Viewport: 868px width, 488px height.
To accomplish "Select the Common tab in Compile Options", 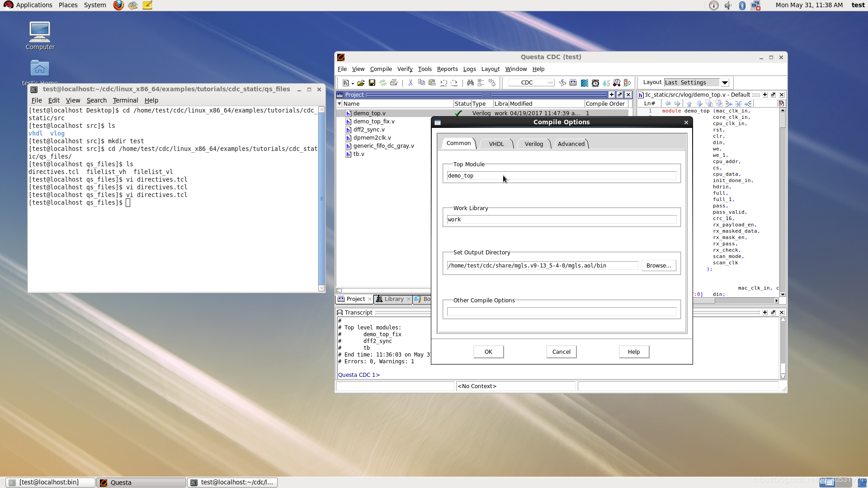I will pos(458,144).
